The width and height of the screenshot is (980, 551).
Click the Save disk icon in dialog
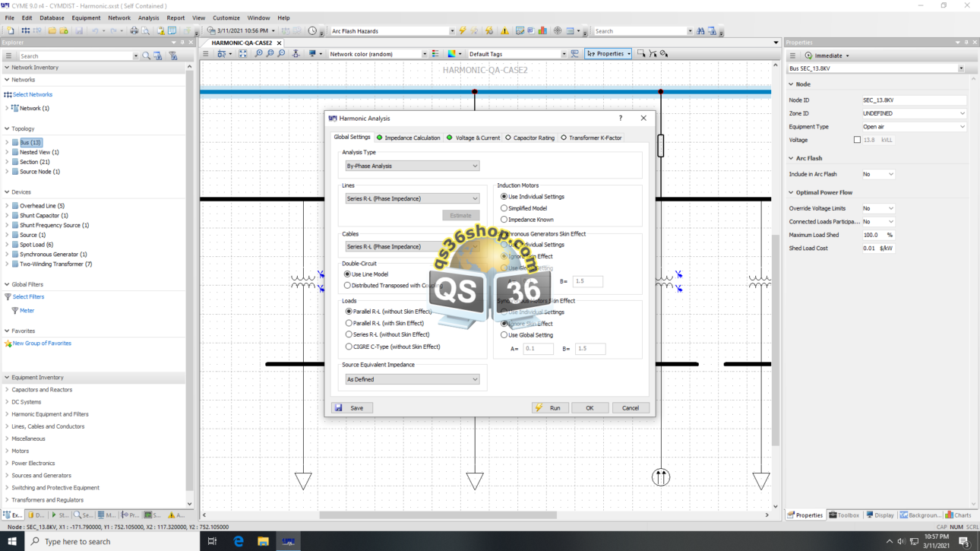pyautogui.click(x=339, y=408)
